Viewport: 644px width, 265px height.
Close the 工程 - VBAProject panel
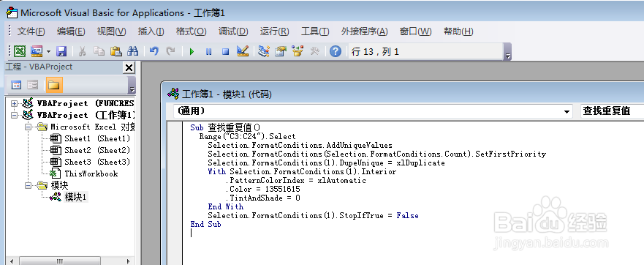pos(129,67)
